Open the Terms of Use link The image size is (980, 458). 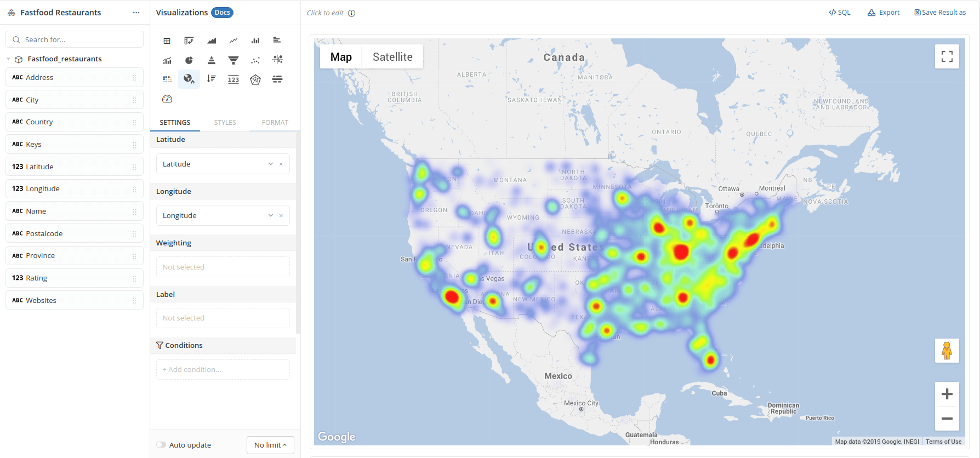coord(943,442)
